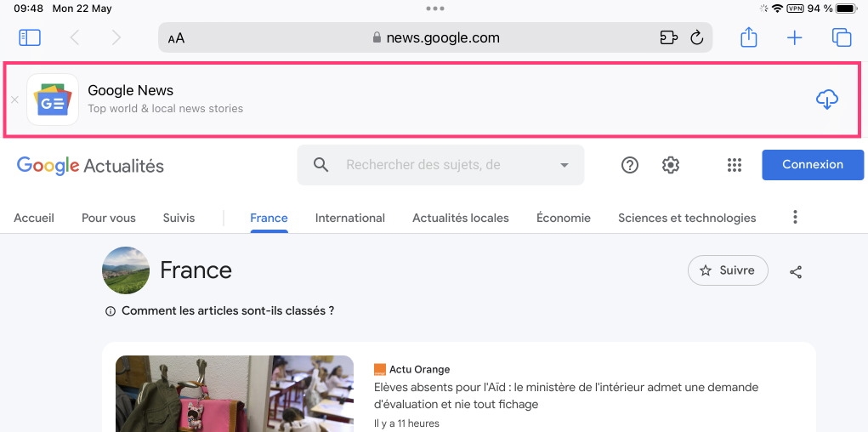Viewport: 868px width, 432px height.
Task: Select the France tab
Action: [269, 218]
